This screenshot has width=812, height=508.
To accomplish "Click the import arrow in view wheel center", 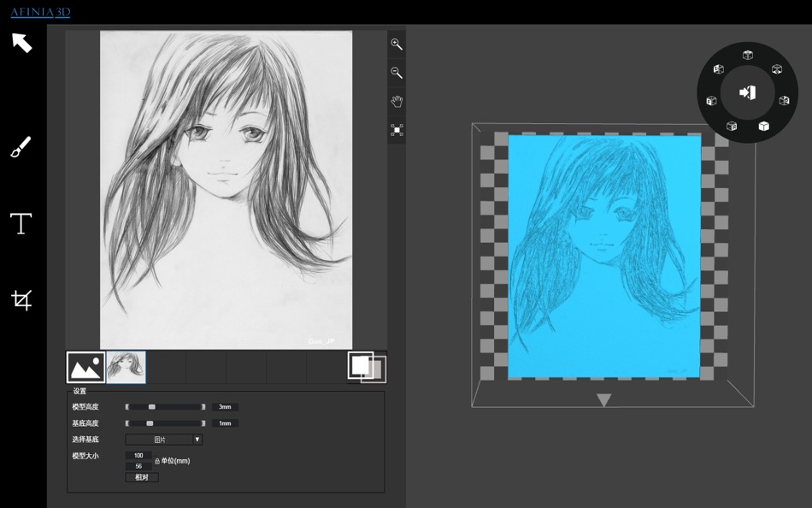I will pos(748,92).
